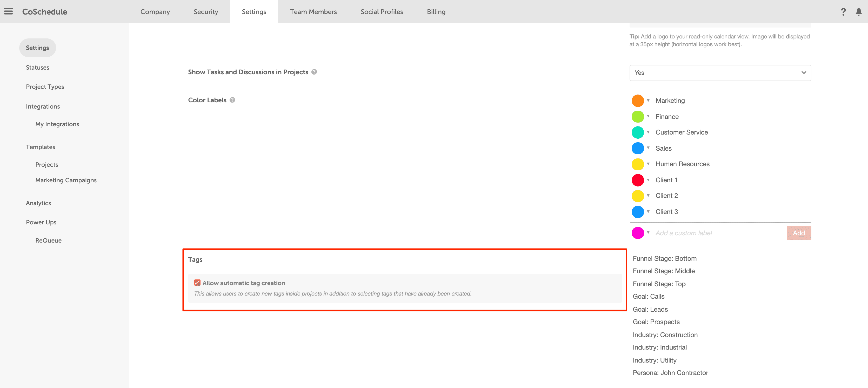The image size is (868, 388).
Task: Expand color arrow for Client 2 label
Action: tap(648, 195)
